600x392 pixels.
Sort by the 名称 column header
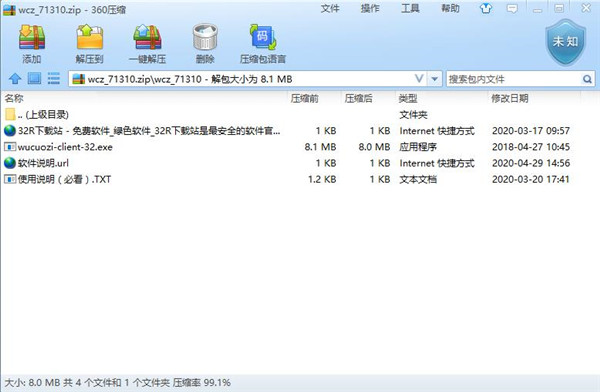tap(14, 98)
